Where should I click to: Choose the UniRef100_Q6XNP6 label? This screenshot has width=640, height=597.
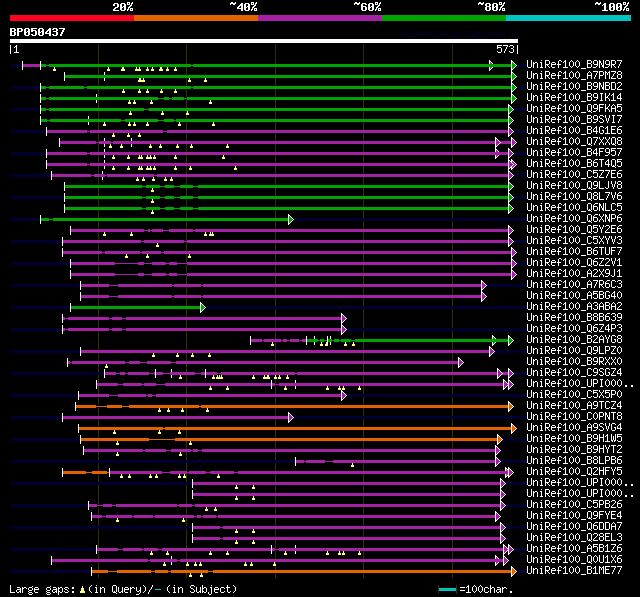pos(574,218)
